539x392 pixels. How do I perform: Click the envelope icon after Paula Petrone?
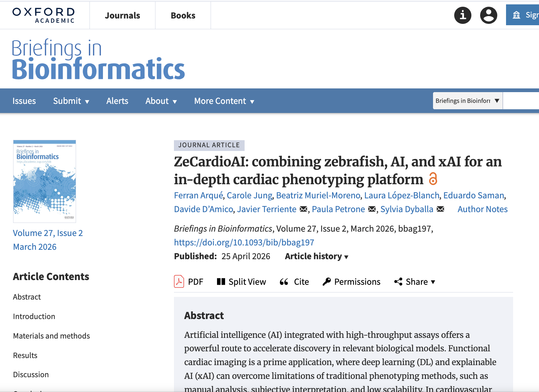pos(372,209)
